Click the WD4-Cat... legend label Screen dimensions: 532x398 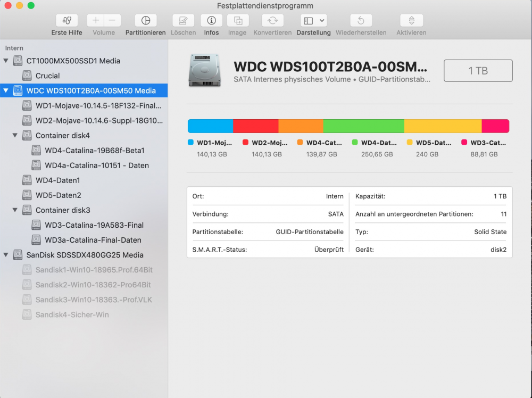click(324, 143)
